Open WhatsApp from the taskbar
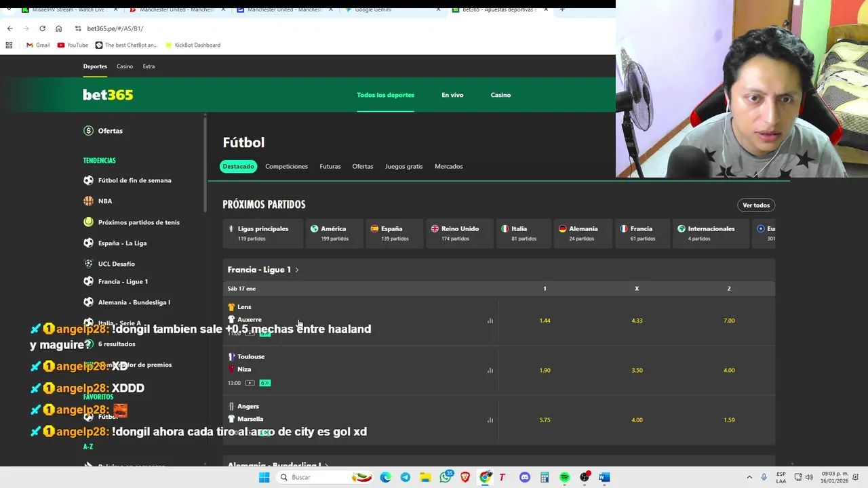868x488 pixels. coord(446,477)
